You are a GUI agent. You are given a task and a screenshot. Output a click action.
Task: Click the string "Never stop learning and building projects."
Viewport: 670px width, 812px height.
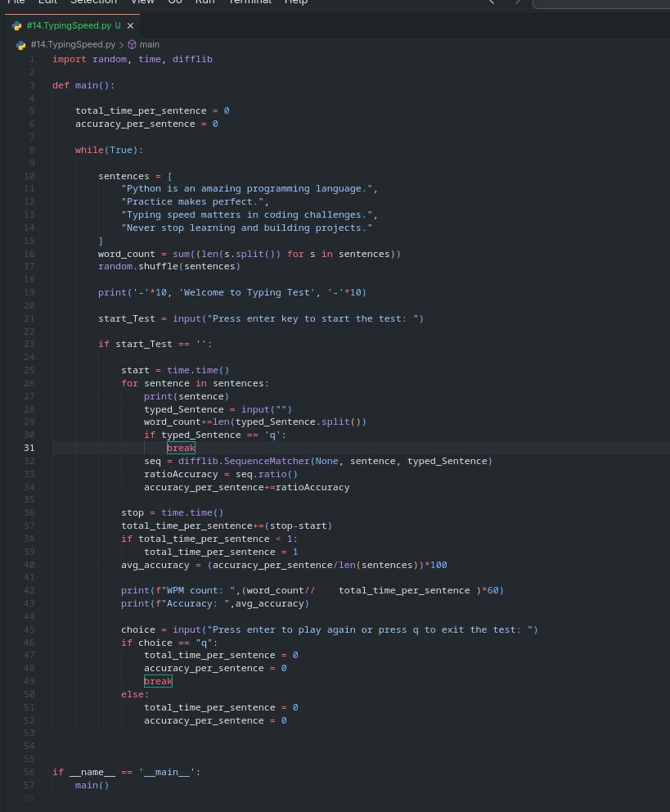tap(247, 228)
